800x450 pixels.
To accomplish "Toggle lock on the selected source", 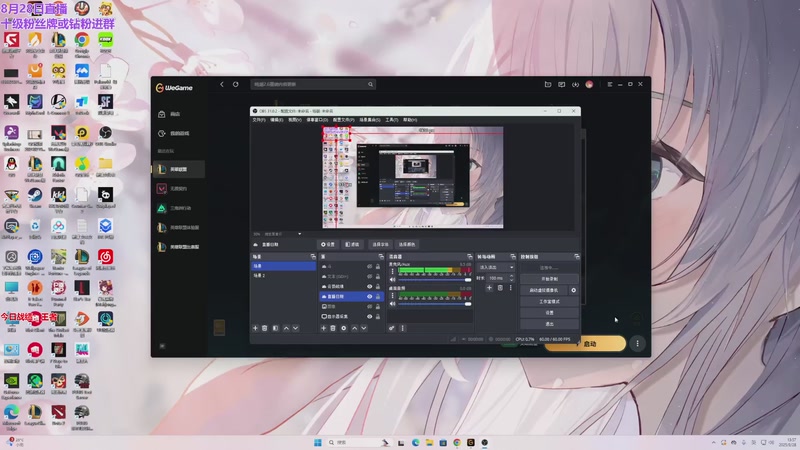I will point(378,296).
